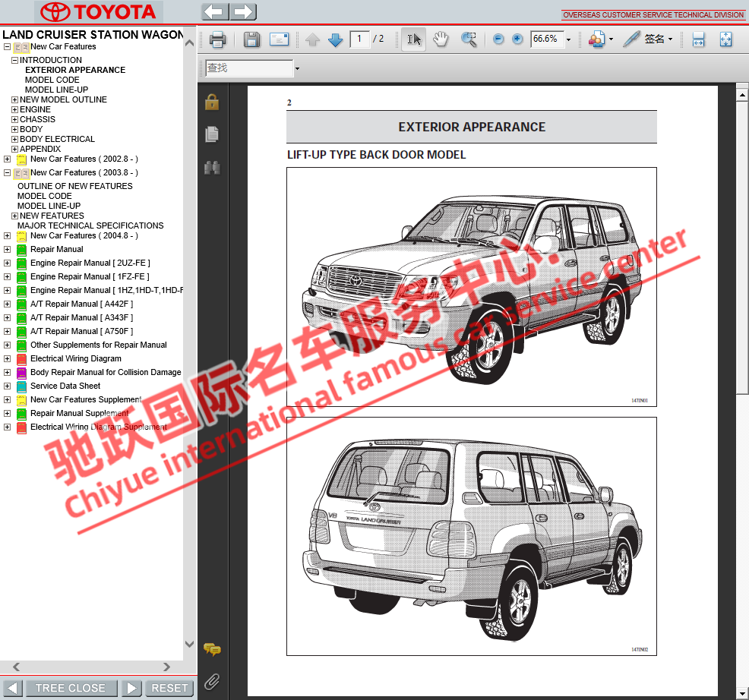
Task: Fit whole page in window icon
Action: click(x=725, y=39)
